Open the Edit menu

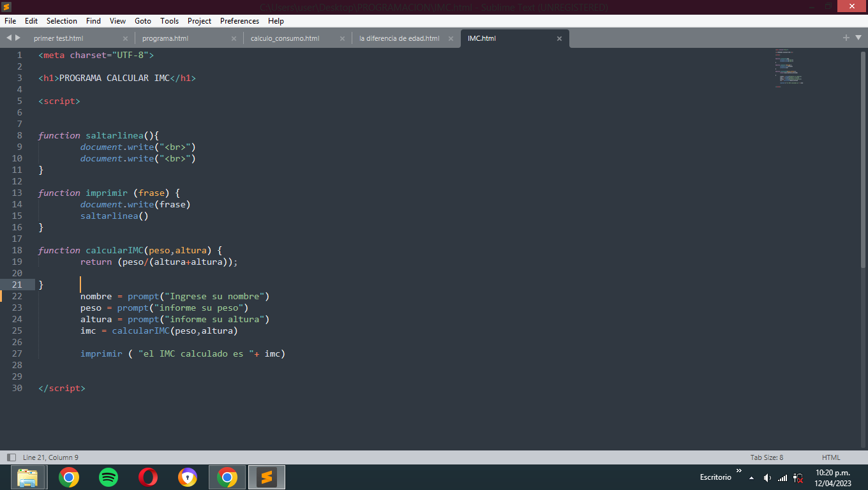click(31, 21)
